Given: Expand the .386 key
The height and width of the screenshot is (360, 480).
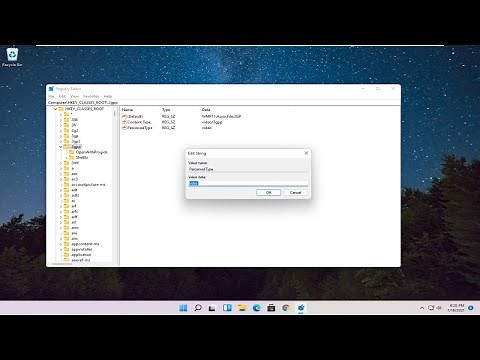Looking at the screenshot, I should [x=61, y=120].
